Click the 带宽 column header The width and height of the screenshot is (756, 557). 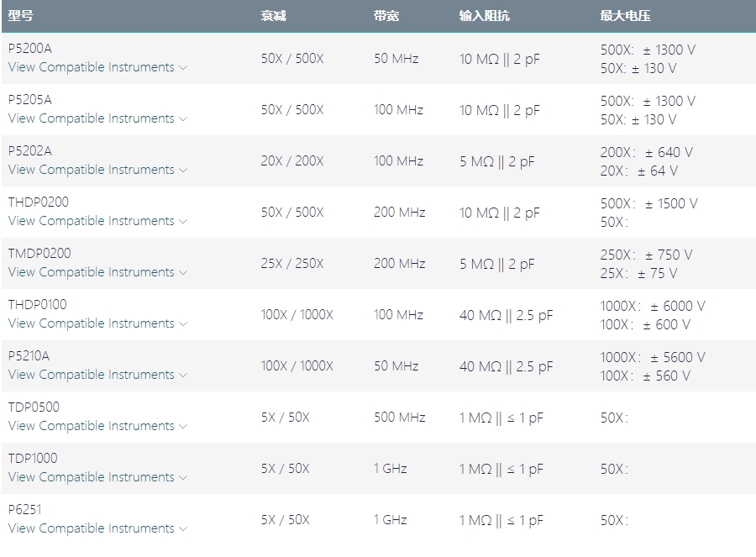[386, 16]
